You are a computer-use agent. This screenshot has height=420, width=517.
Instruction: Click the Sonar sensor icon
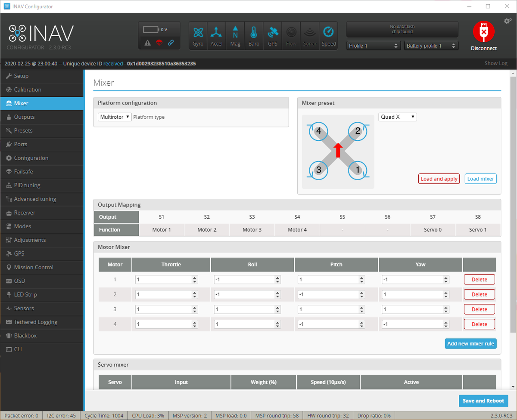310,36
